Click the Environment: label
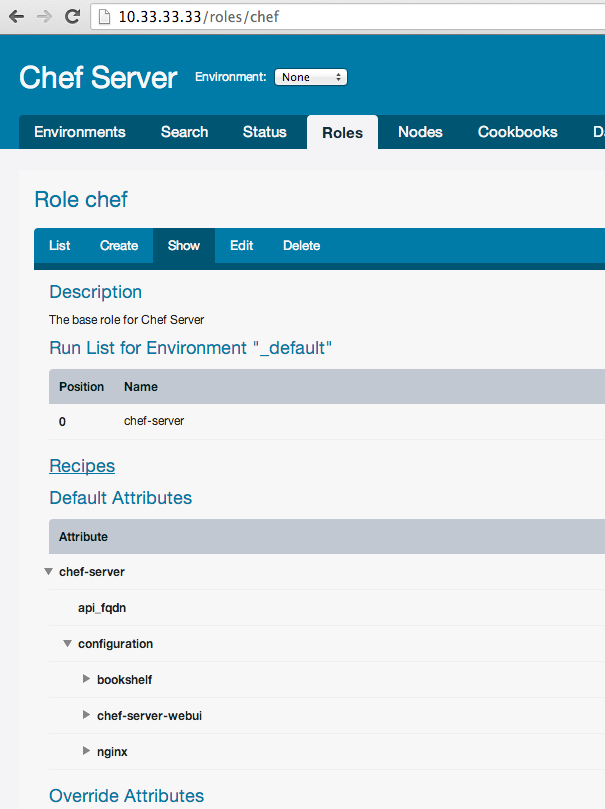Image resolution: width=605 pixels, height=809 pixels. (x=231, y=77)
